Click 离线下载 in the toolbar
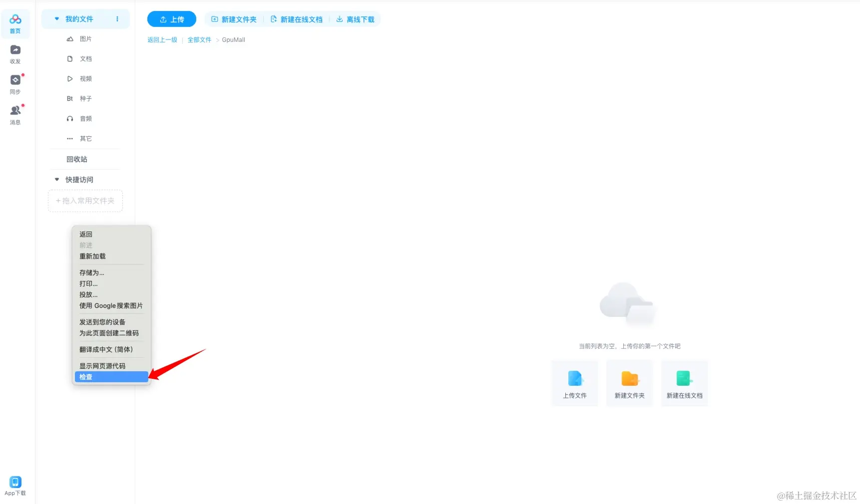This screenshot has width=860, height=504. click(355, 19)
